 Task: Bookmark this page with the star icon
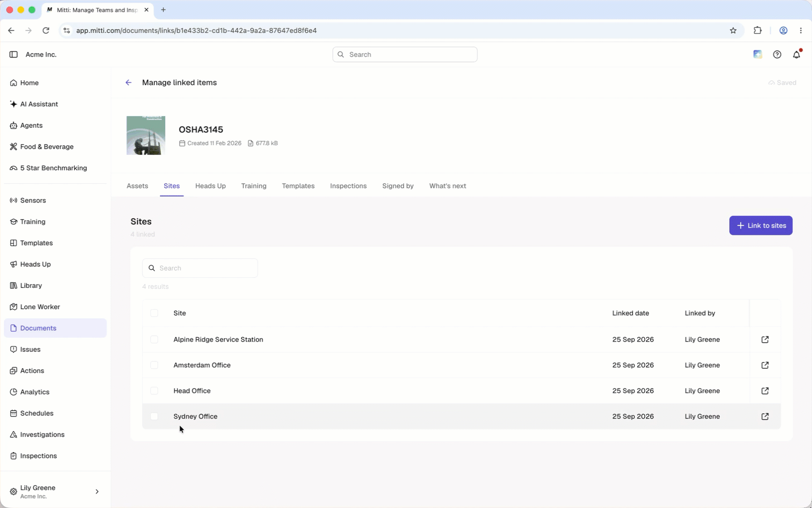pyautogui.click(x=733, y=30)
